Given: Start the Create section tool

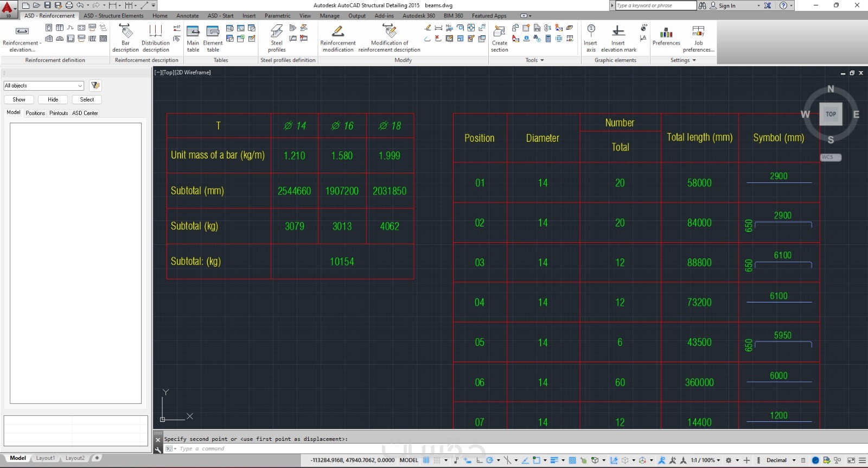Looking at the screenshot, I should (500, 38).
